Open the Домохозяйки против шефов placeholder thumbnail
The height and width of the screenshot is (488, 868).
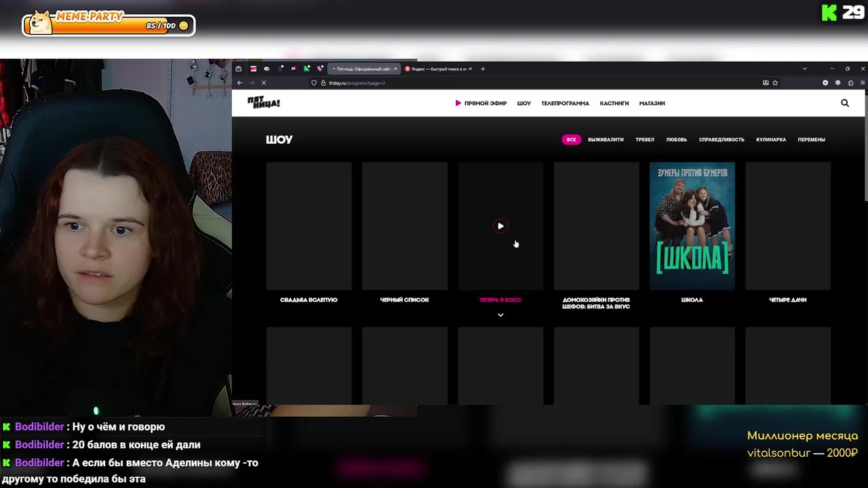pos(596,226)
